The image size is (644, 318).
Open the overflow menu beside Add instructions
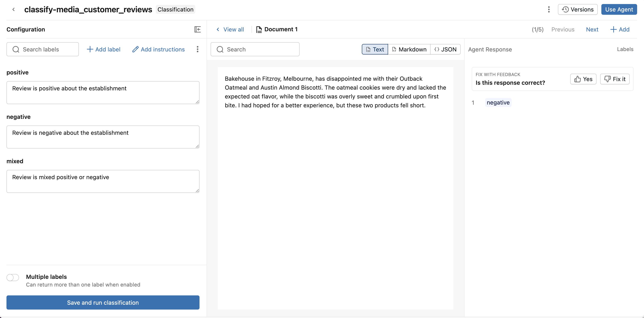197,49
